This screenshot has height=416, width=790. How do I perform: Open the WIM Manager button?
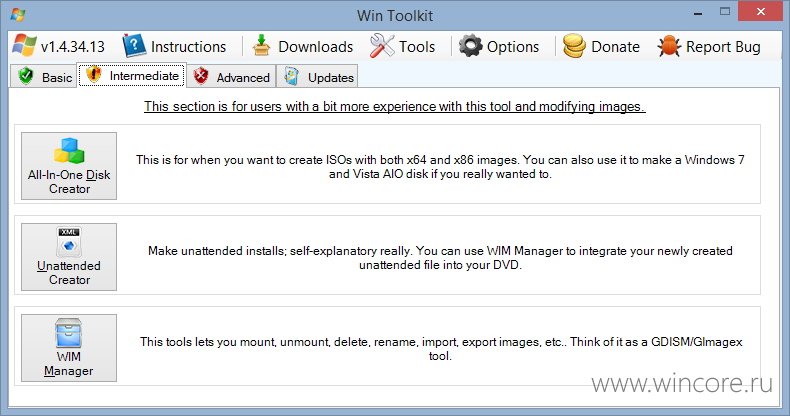click(69, 348)
